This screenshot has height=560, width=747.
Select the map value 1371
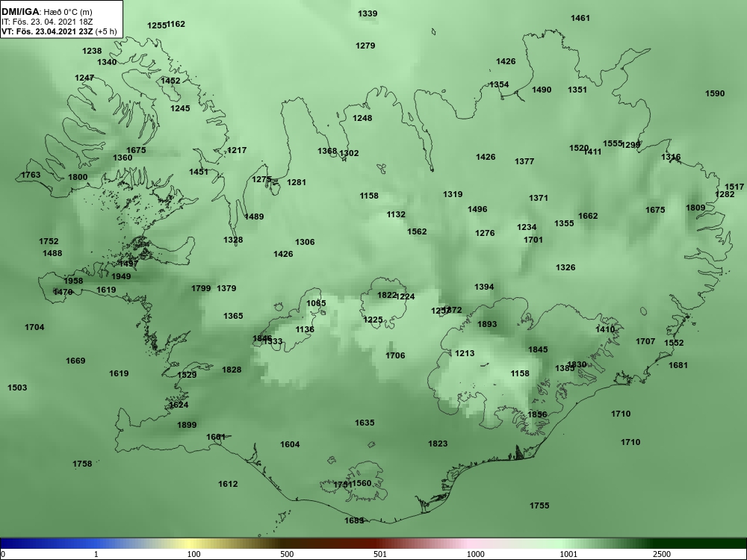coord(539,198)
